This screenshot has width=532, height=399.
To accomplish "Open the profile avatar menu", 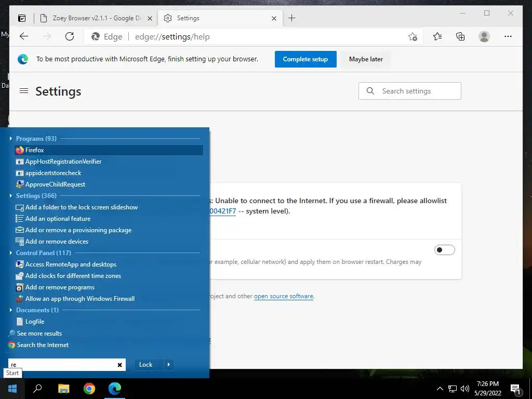I will pyautogui.click(x=484, y=36).
